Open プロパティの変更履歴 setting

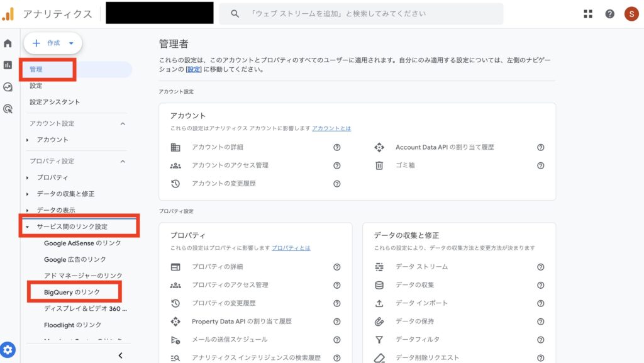click(224, 303)
